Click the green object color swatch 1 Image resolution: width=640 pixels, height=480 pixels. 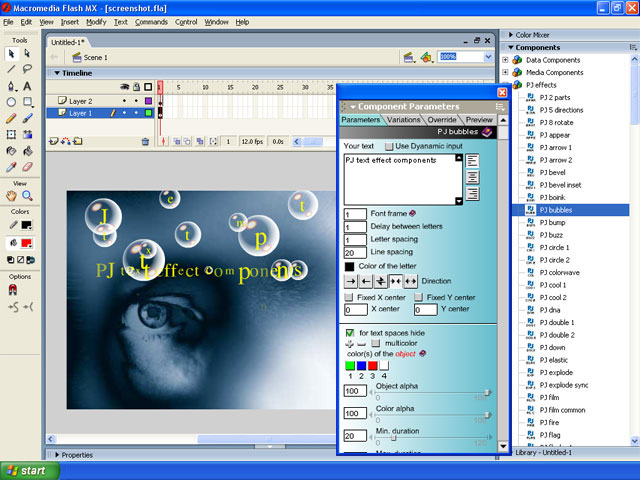(x=350, y=366)
